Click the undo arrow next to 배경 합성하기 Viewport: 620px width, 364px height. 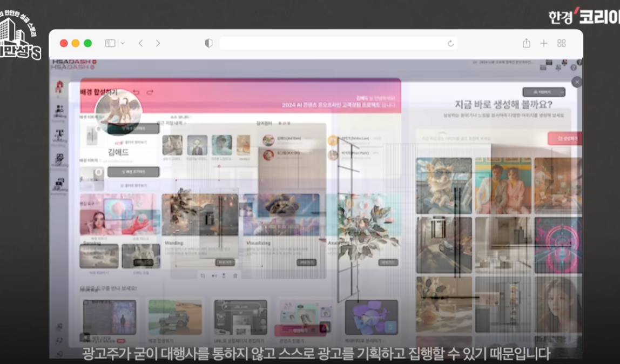[136, 92]
